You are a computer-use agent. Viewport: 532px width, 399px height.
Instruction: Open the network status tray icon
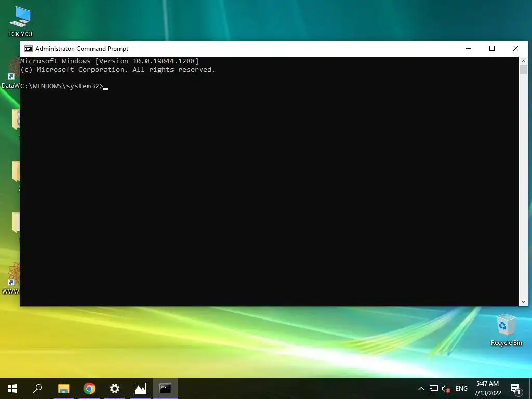[x=434, y=389]
